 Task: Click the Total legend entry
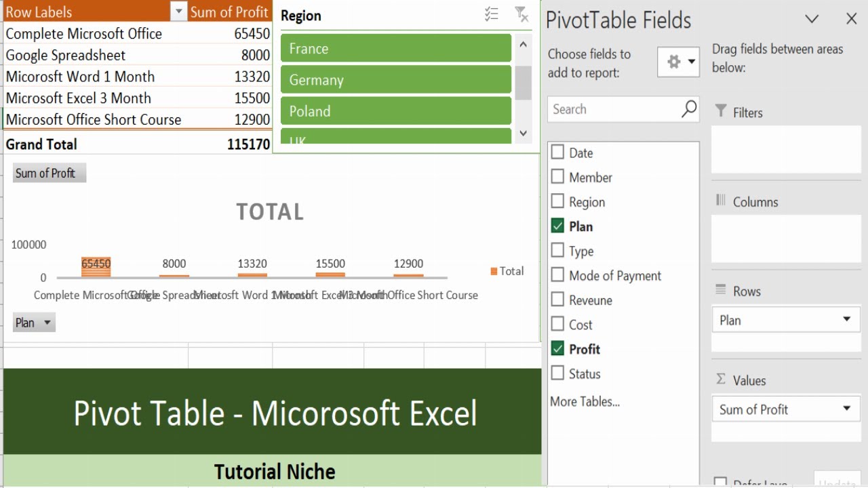tap(507, 271)
